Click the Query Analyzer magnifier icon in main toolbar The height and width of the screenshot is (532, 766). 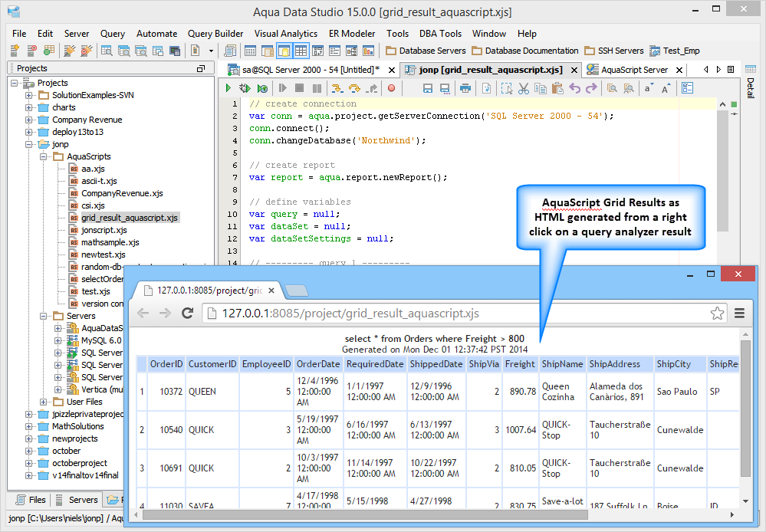point(107,51)
